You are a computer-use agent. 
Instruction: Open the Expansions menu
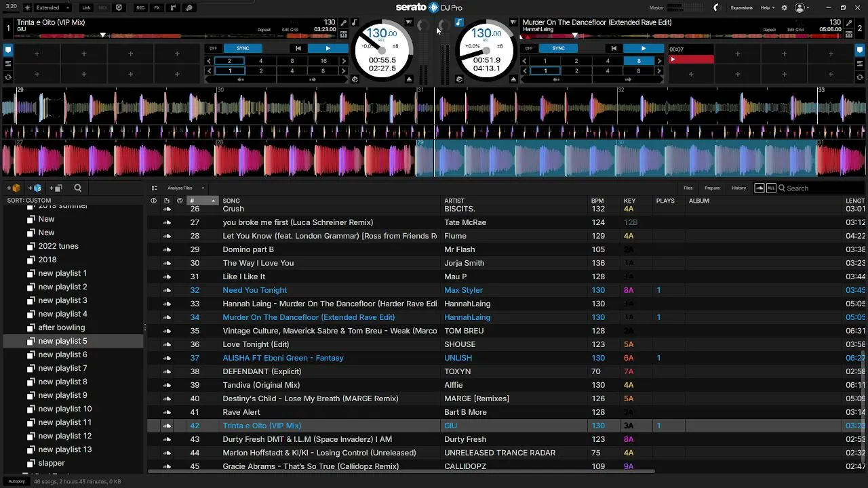click(741, 7)
